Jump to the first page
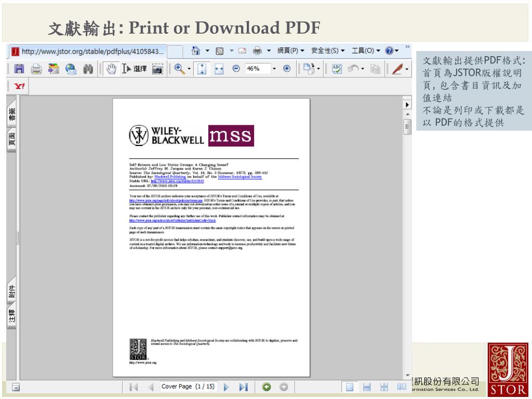 (134, 387)
